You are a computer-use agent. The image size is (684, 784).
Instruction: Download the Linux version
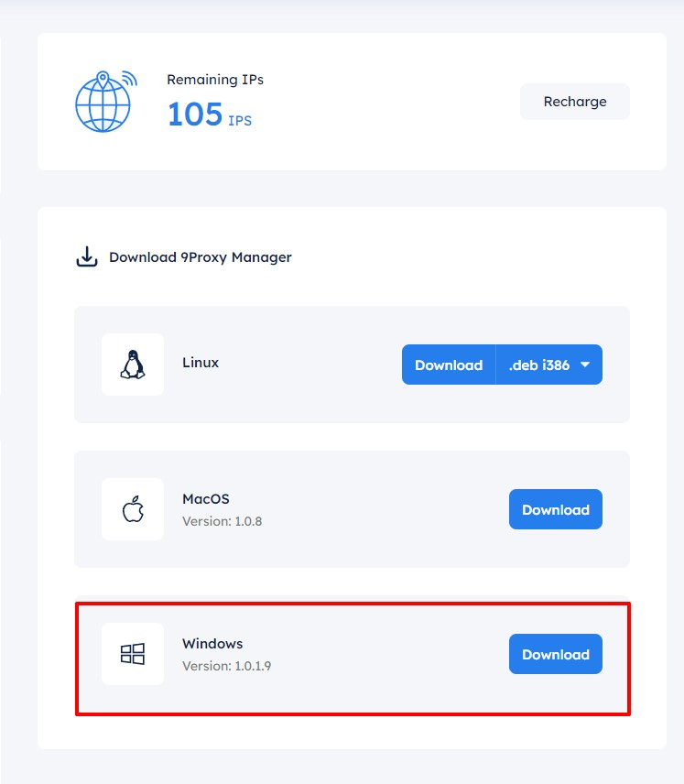pyautogui.click(x=449, y=365)
